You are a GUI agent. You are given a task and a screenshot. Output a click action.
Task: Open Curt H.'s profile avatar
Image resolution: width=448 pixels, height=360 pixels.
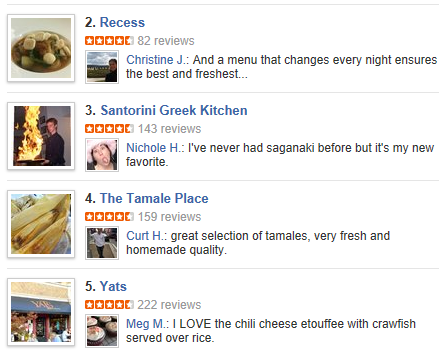pyautogui.click(x=102, y=243)
